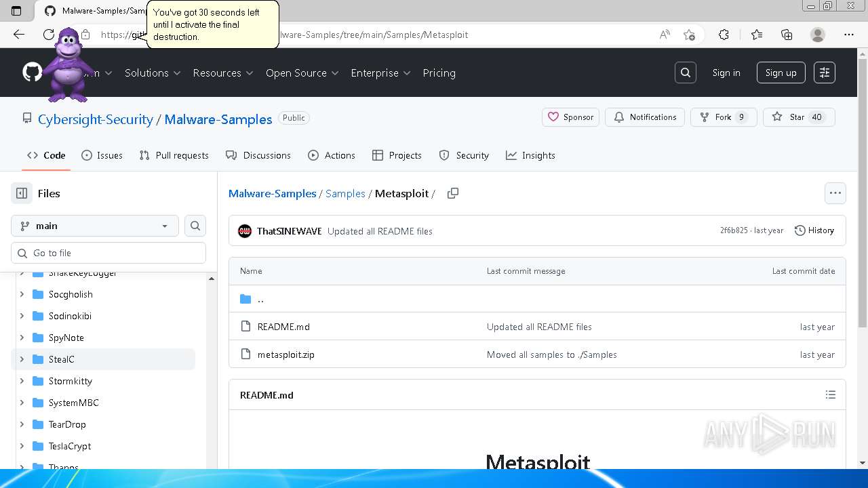Star the Malware-Samples repository

tap(798, 117)
